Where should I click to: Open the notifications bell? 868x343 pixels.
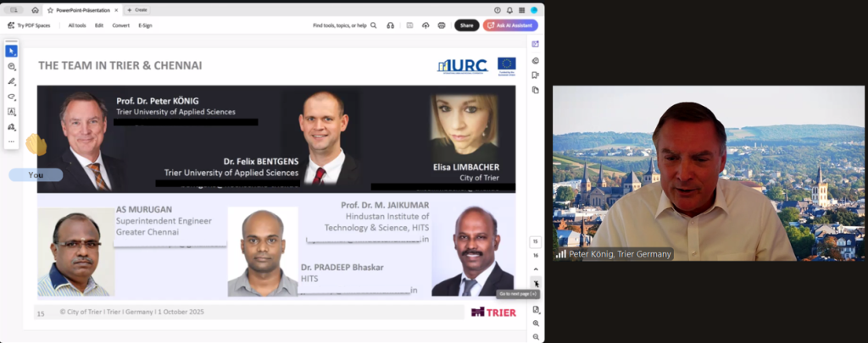(509, 10)
